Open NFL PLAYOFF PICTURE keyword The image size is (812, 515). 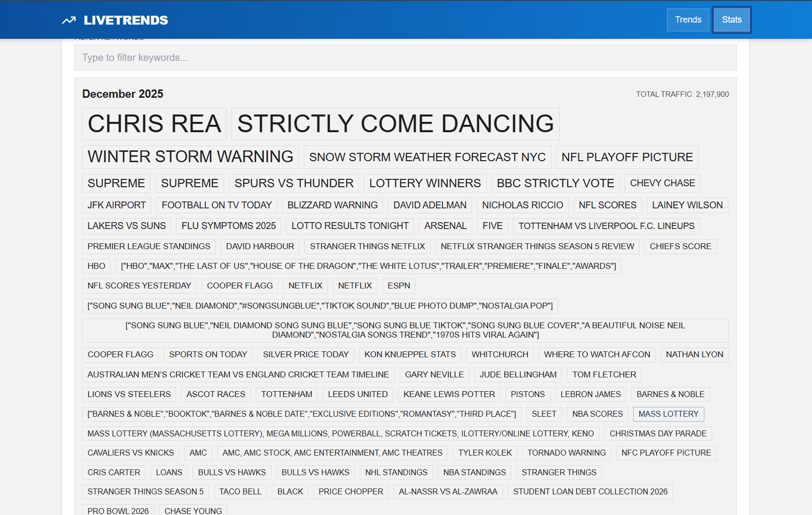click(627, 157)
